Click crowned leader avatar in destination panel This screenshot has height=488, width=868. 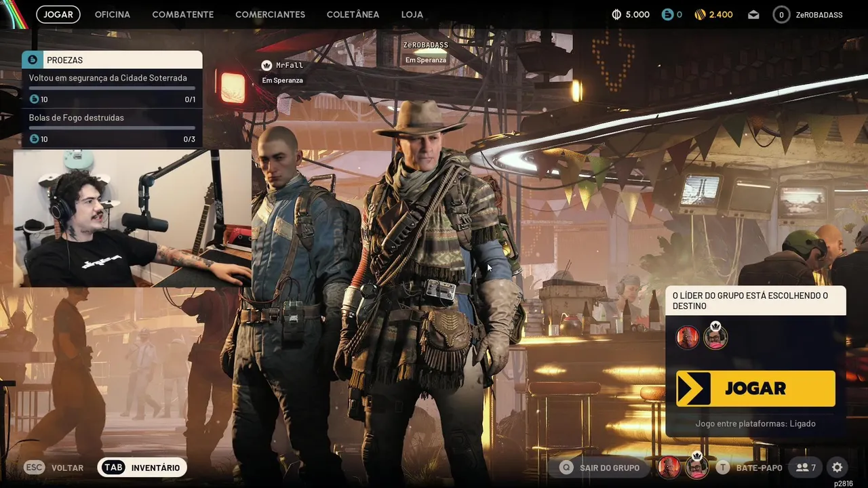pos(715,337)
